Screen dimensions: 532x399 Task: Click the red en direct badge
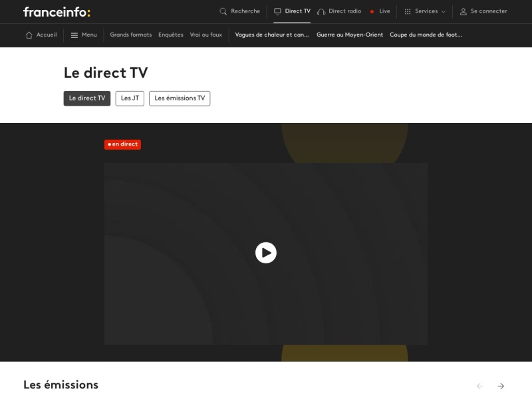pos(122,144)
